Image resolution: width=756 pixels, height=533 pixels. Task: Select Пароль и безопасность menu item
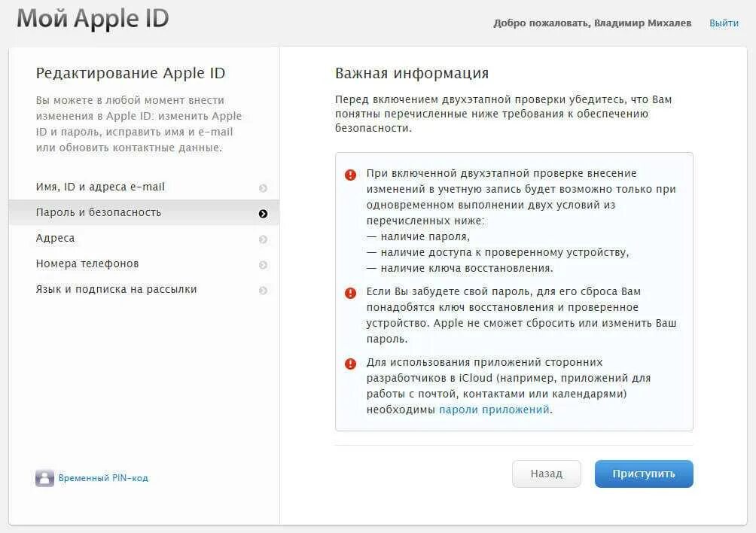pos(99,212)
